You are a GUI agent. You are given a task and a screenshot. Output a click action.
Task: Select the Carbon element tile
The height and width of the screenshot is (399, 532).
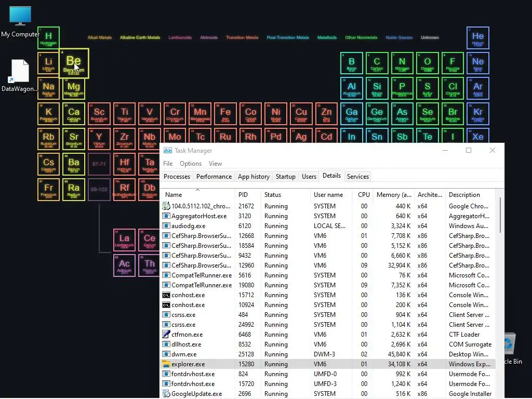pos(377,63)
